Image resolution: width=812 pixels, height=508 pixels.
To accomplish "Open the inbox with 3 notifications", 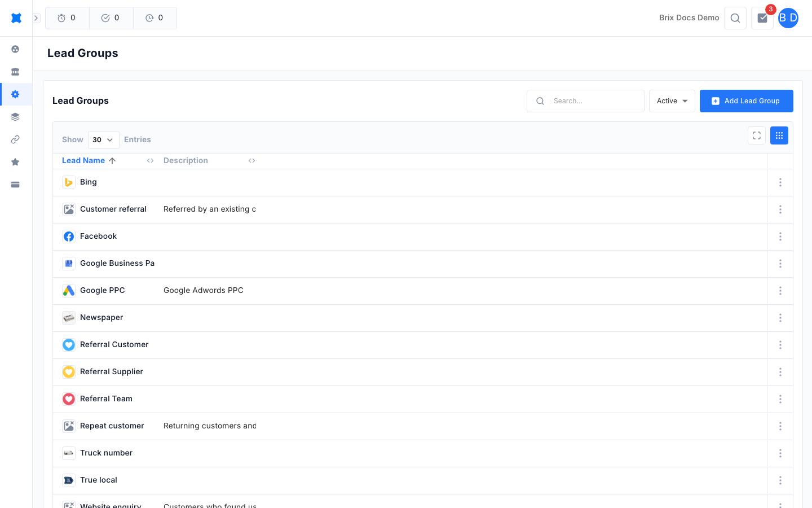I will coord(762,18).
